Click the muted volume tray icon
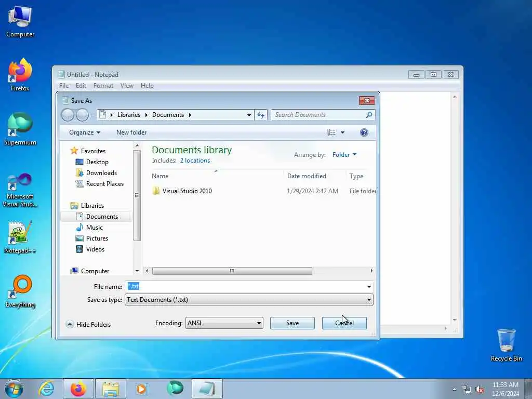Image resolution: width=532 pixels, height=399 pixels. click(x=480, y=390)
